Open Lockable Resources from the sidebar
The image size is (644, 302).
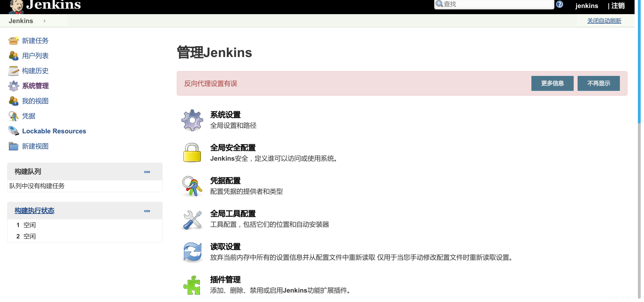[x=53, y=131]
